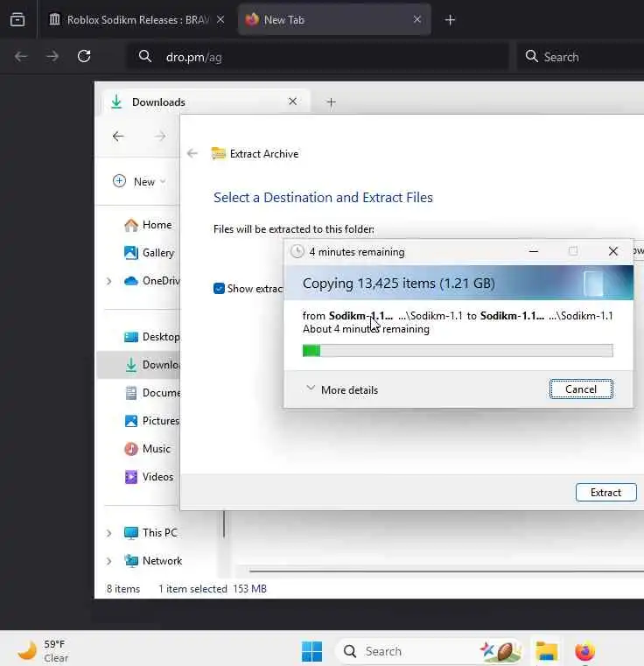Go back in File Explorer
The image size is (644, 666).
(118, 137)
